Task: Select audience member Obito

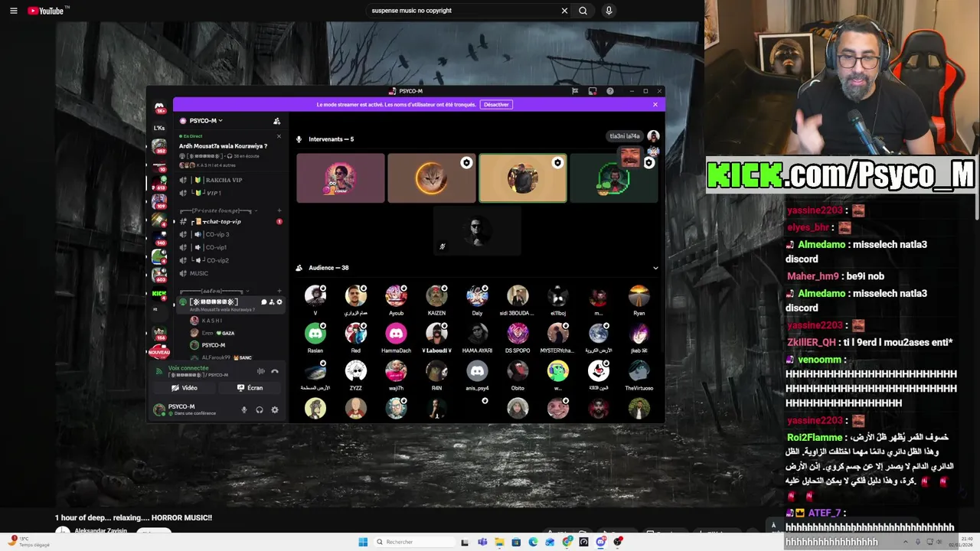Action: point(518,375)
